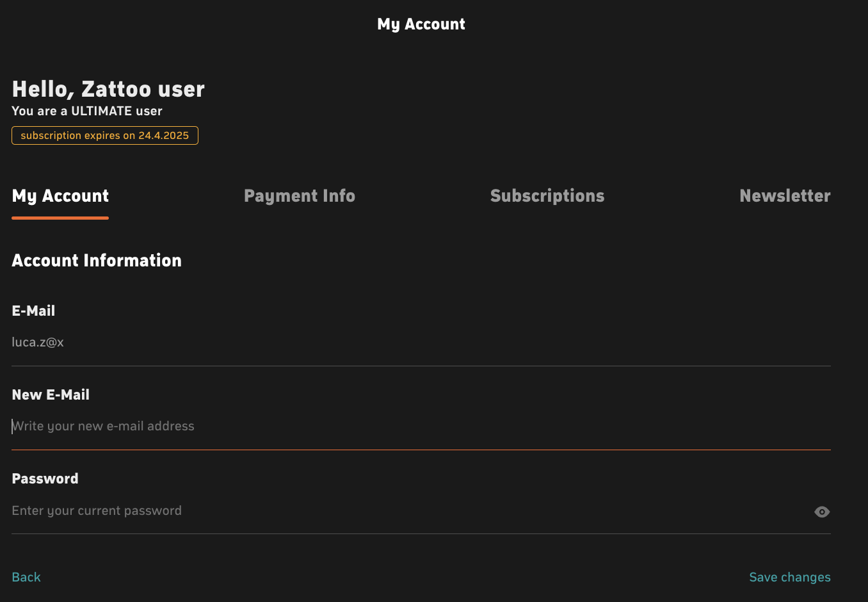The image size is (868, 602).
Task: Click Save changes
Action: coord(790,577)
